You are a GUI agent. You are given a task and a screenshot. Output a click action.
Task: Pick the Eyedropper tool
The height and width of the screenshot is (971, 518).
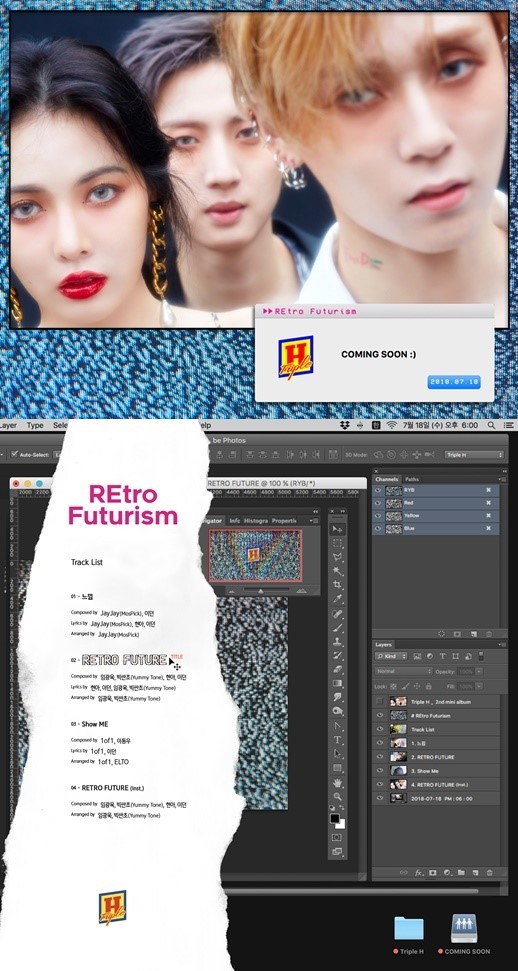point(338,598)
